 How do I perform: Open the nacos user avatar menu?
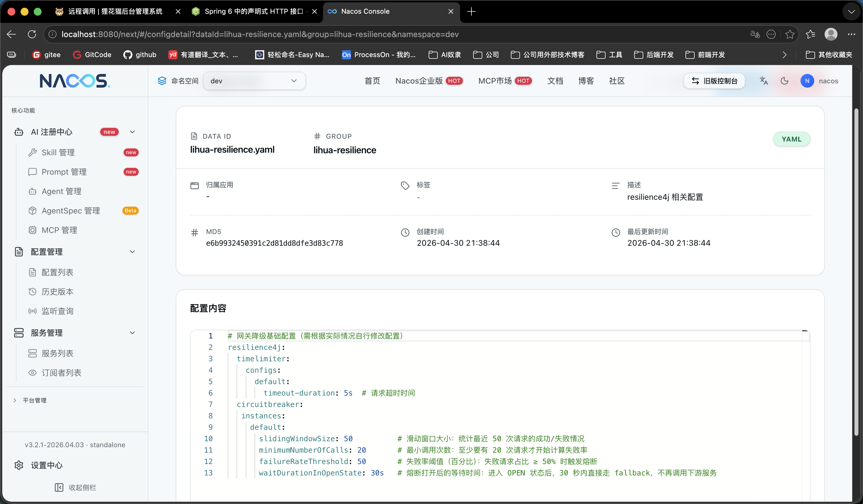click(x=819, y=81)
